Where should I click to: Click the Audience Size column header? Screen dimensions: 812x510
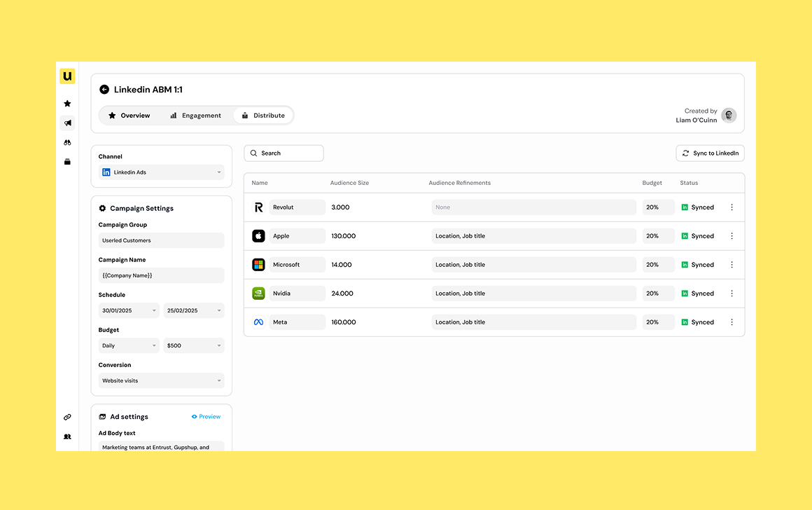point(349,183)
